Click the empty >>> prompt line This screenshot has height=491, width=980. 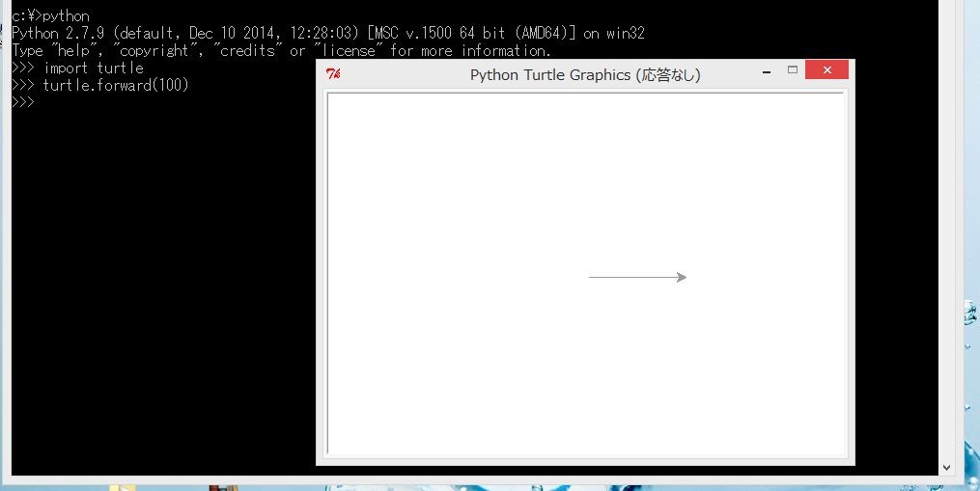[x=23, y=103]
